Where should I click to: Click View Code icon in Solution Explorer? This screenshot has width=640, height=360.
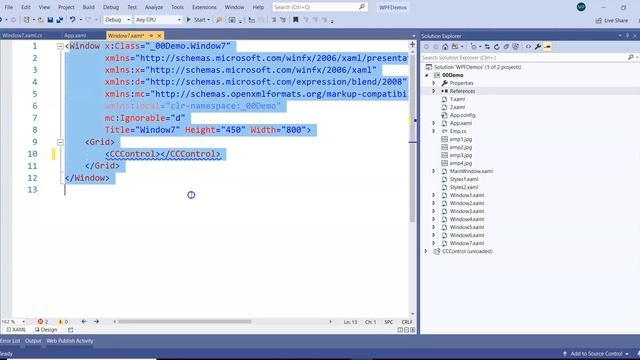tap(528, 47)
